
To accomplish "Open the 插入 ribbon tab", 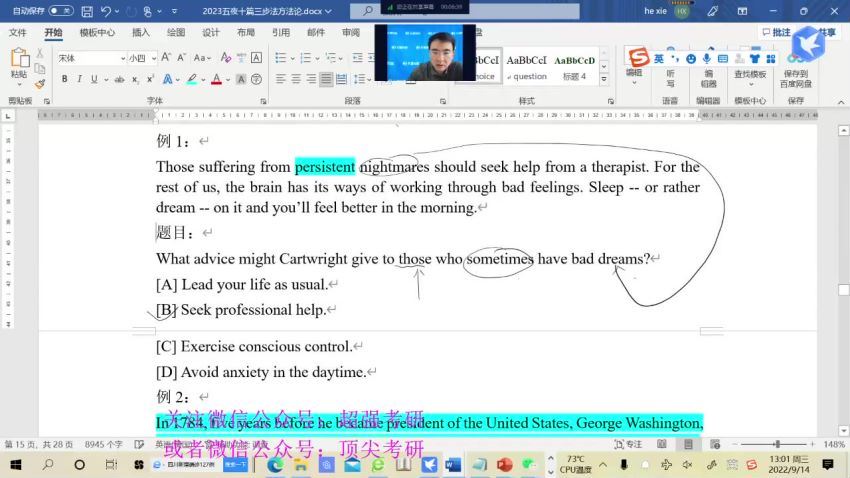I will [x=141, y=32].
